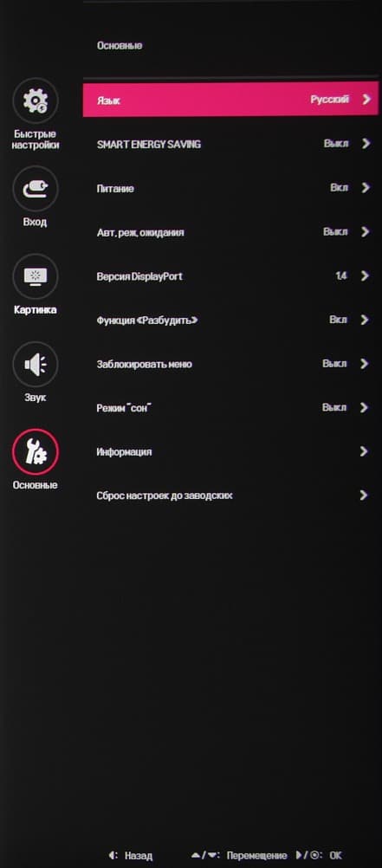382x868 pixels.
Task: Click the Назад back arrow icon
Action: pyautogui.click(x=113, y=856)
